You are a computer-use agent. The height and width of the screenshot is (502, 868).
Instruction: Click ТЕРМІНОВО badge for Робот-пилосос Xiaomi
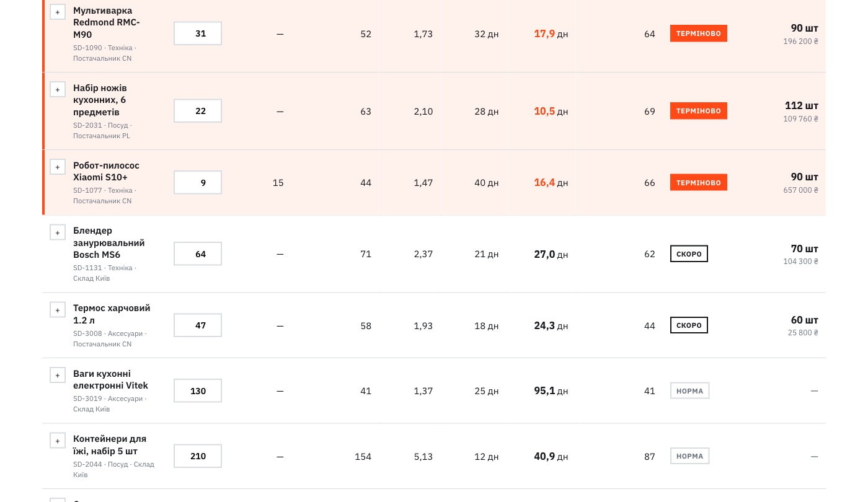(699, 182)
